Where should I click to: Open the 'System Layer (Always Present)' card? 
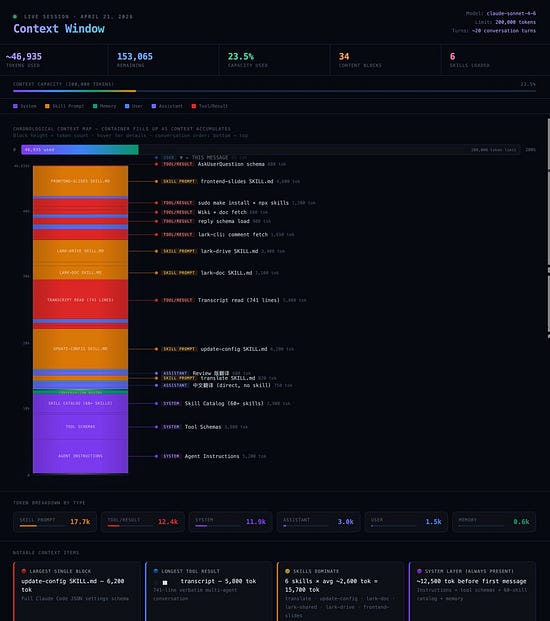coord(472,591)
